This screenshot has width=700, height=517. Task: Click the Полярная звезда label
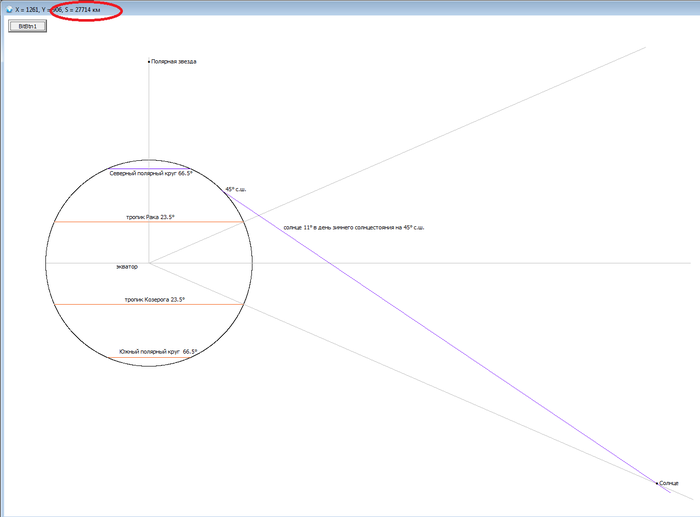[174, 62]
